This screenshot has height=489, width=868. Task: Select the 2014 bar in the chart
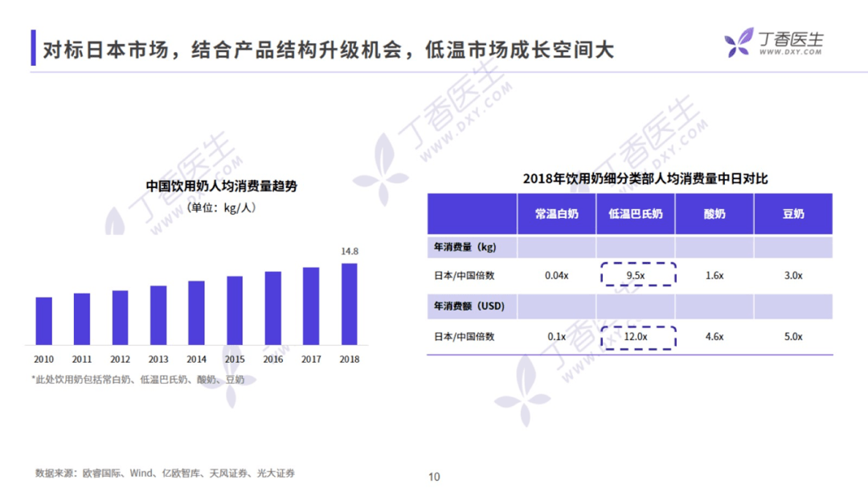(x=197, y=313)
